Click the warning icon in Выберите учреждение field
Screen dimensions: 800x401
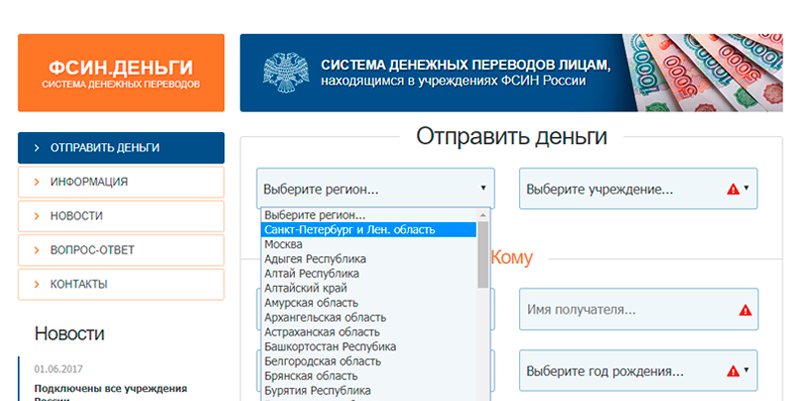(x=733, y=189)
